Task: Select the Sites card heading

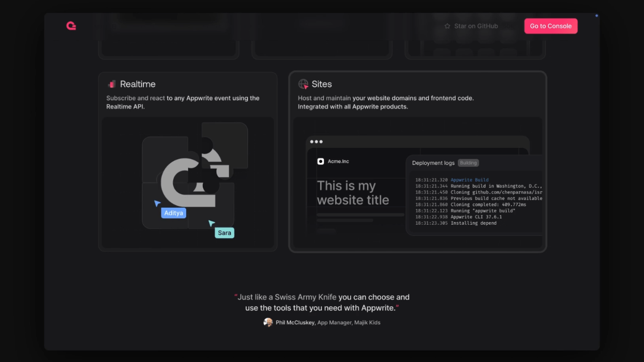Action: click(321, 84)
